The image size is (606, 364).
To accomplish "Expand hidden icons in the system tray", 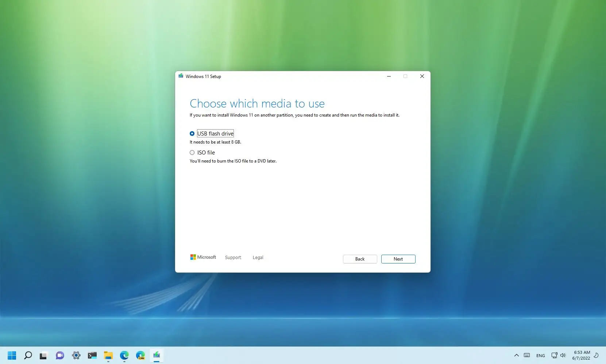I will coord(517,355).
